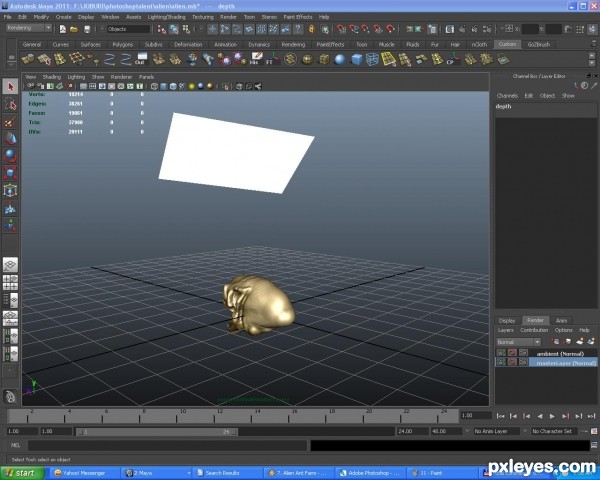Viewport: 600px width, 480px height.
Task: Open the Objects selection mask field dropdown
Action: click(128, 29)
